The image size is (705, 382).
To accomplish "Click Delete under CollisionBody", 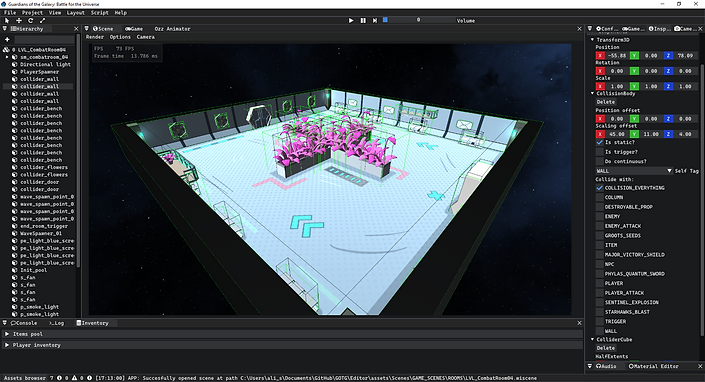I will (x=606, y=102).
